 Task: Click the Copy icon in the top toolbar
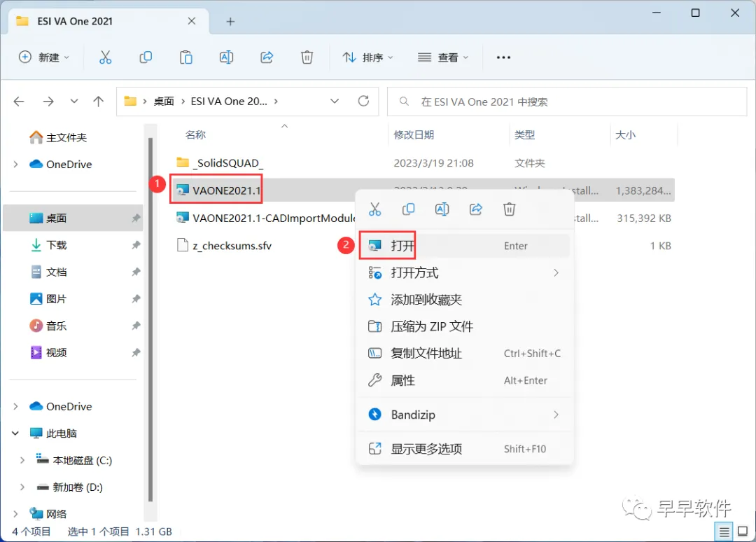pos(146,57)
